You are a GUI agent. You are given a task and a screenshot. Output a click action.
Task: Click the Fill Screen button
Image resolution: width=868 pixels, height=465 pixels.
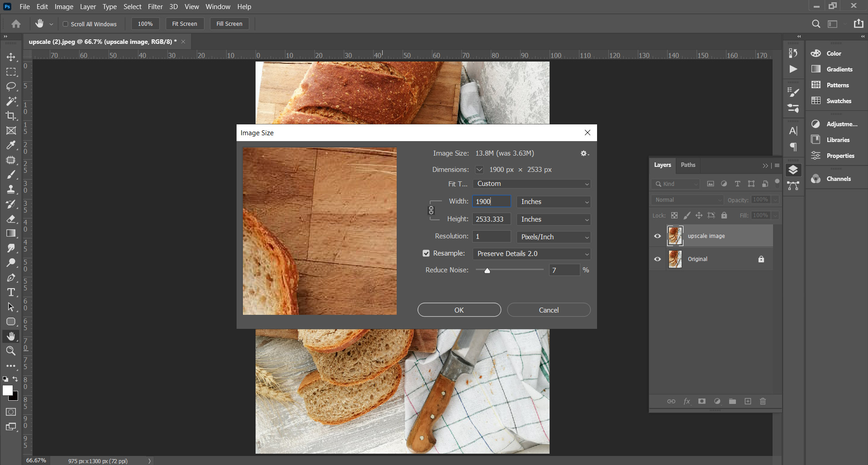click(x=229, y=24)
